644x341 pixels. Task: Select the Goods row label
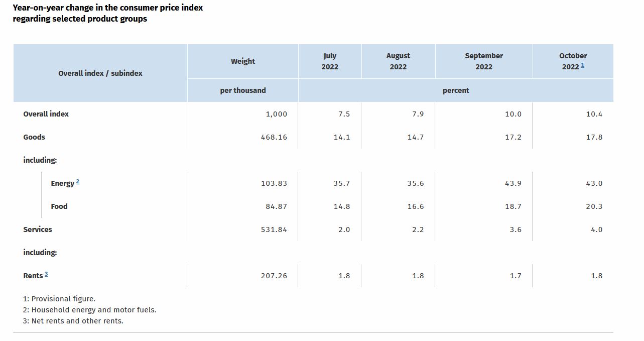tap(34, 137)
